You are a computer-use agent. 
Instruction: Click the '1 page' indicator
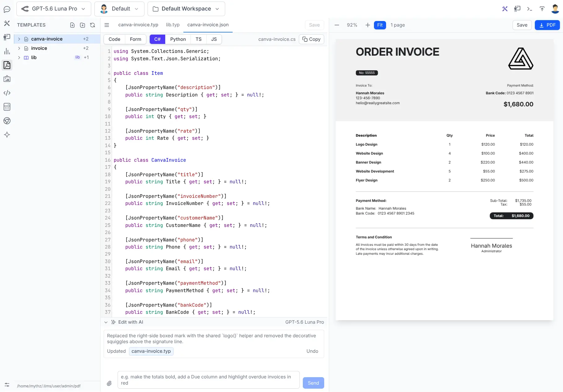click(x=398, y=25)
